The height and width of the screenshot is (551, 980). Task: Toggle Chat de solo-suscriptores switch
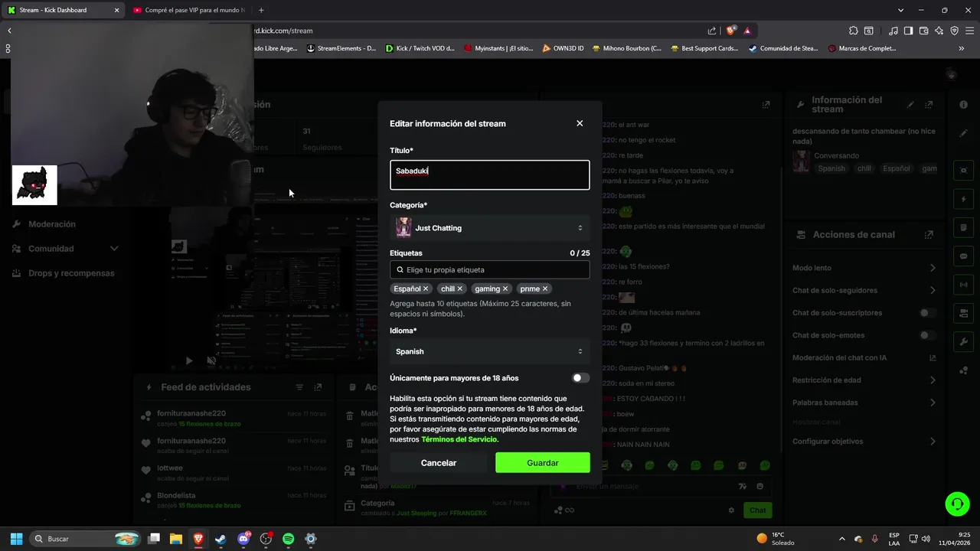(x=927, y=313)
